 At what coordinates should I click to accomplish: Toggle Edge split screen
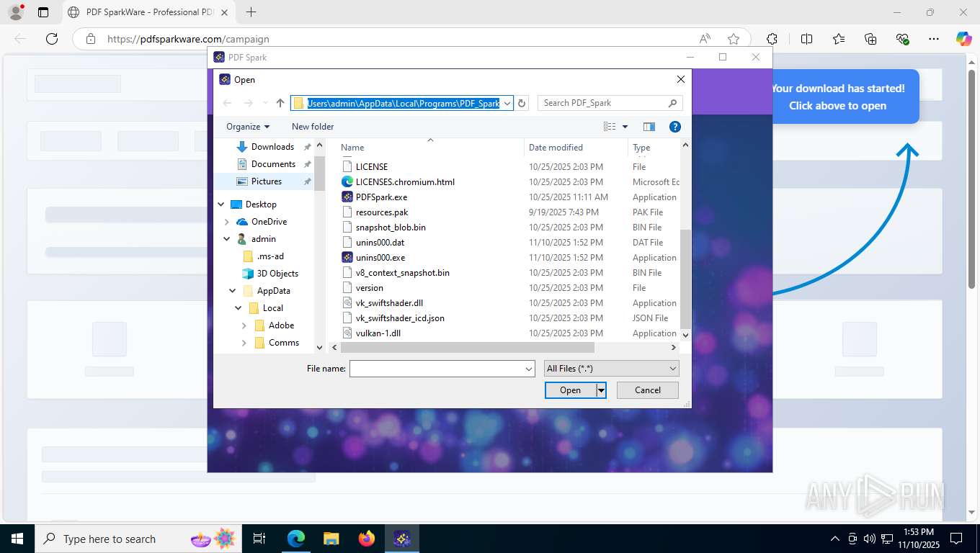click(x=807, y=39)
